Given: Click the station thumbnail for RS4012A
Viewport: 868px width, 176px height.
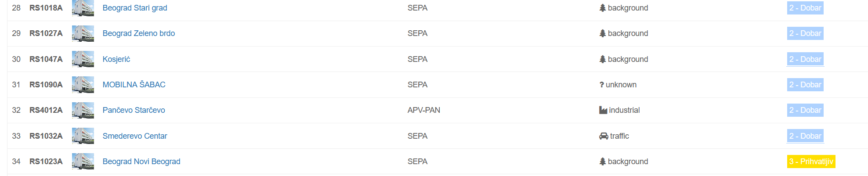Looking at the screenshot, I should pyautogui.click(x=83, y=110).
